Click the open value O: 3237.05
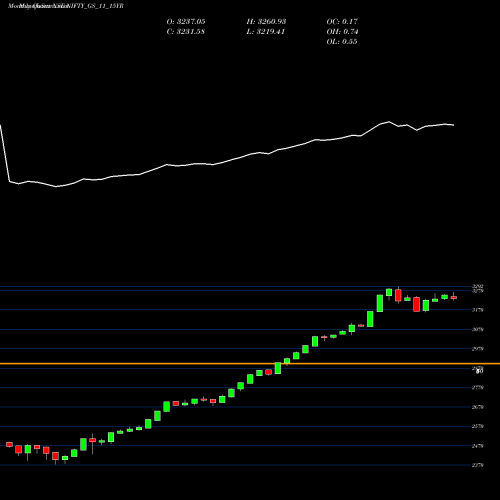 (186, 22)
